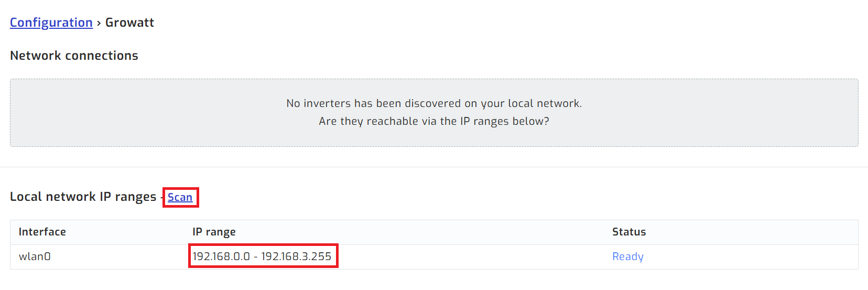Select the Network connections heading
The width and height of the screenshot is (868, 290).
pyautogui.click(x=74, y=56)
